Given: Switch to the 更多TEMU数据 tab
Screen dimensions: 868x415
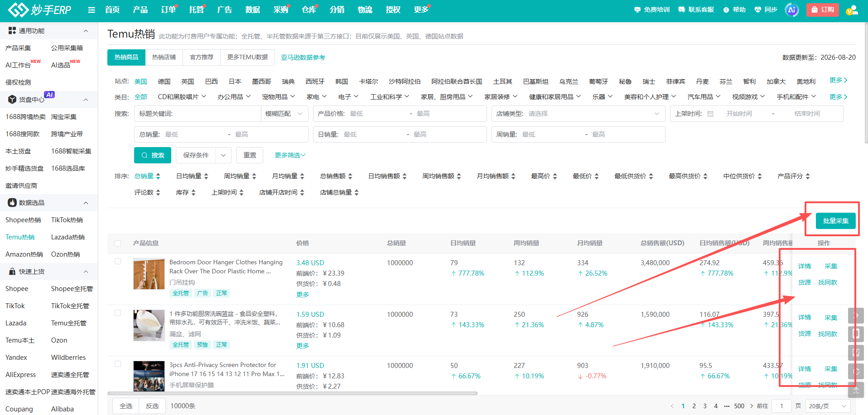Looking at the screenshot, I should pos(247,57).
